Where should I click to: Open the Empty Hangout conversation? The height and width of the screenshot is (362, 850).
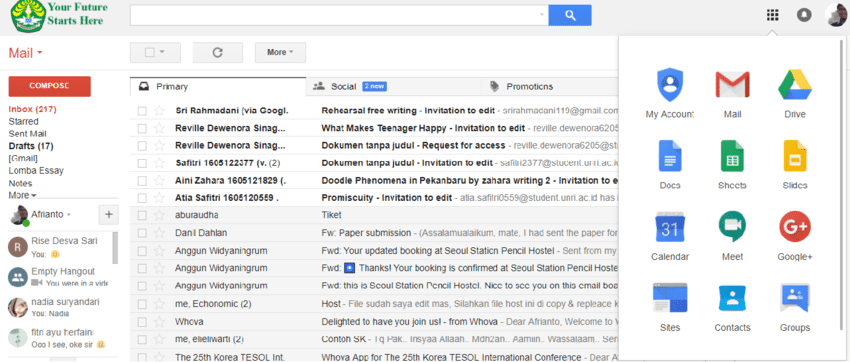point(59,277)
